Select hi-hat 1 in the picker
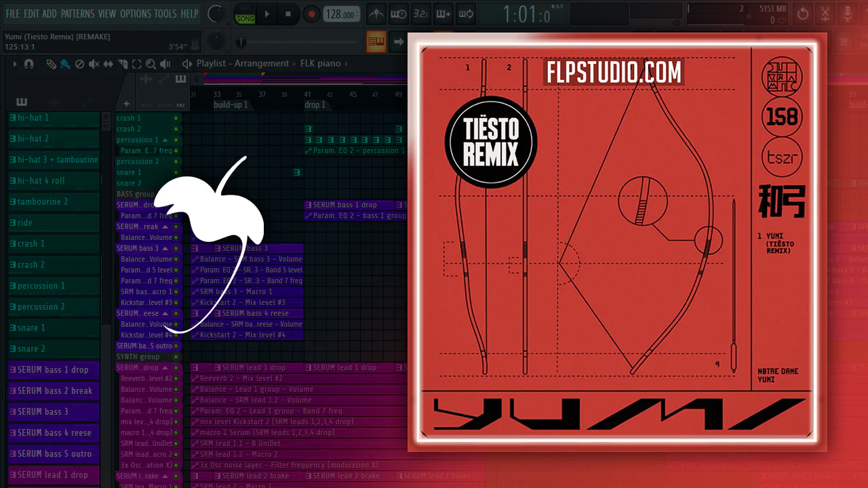This screenshot has height=488, width=868. (54, 118)
